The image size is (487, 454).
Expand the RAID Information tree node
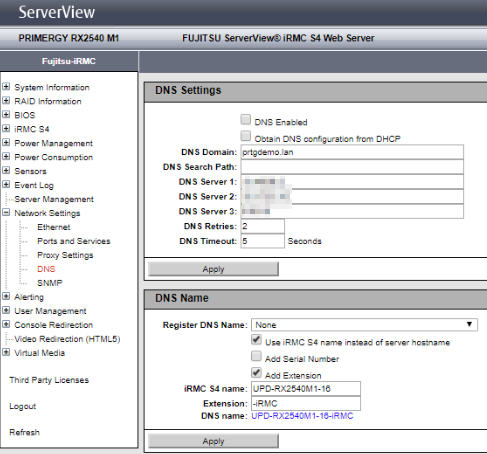click(x=6, y=101)
